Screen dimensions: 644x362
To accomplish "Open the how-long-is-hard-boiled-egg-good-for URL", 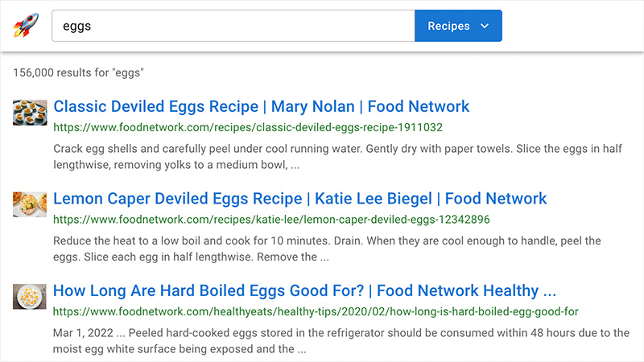I will click(316, 311).
